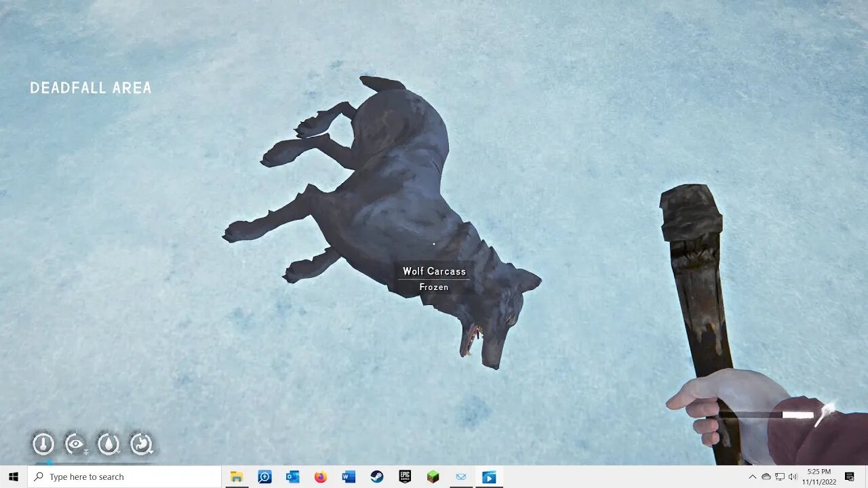
Task: Open File Explorer from the taskbar
Action: pyautogui.click(x=236, y=476)
